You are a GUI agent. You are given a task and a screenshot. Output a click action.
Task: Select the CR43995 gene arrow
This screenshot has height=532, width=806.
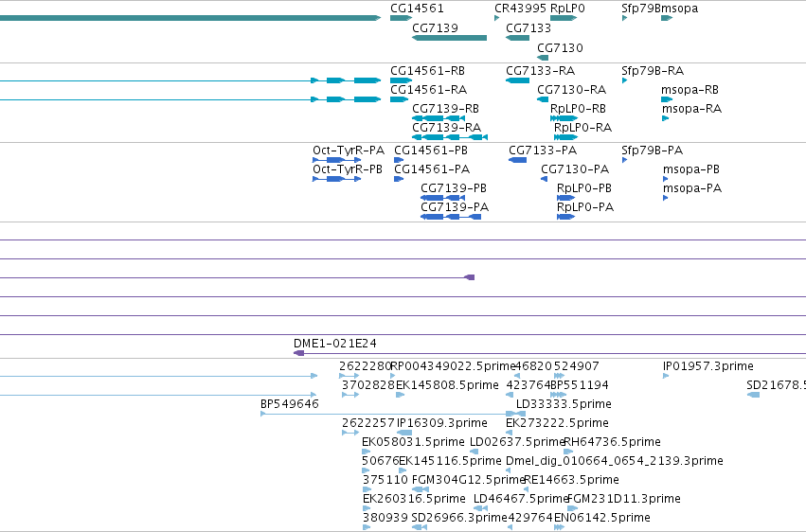[496, 18]
